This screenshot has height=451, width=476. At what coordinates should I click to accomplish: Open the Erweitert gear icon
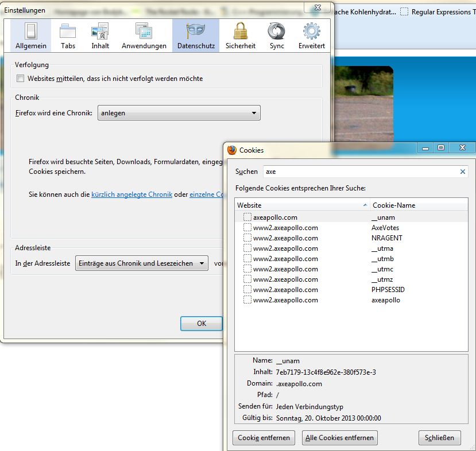(311, 36)
